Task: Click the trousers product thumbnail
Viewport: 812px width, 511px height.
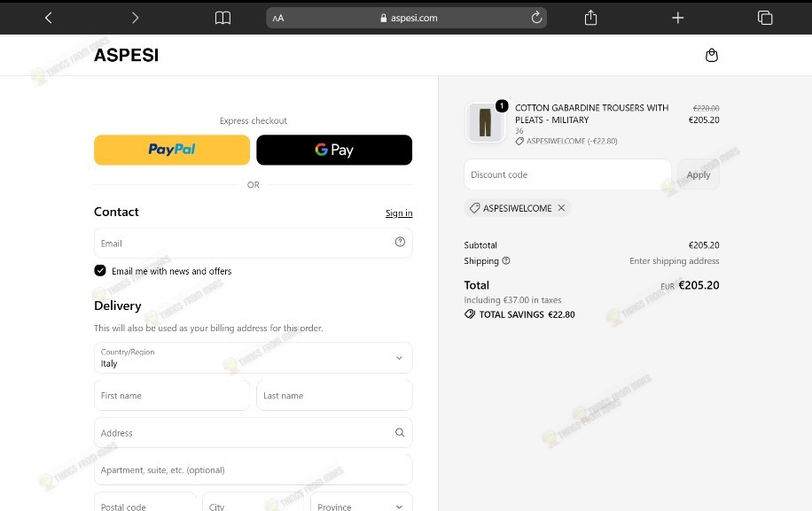Action: pos(485,122)
